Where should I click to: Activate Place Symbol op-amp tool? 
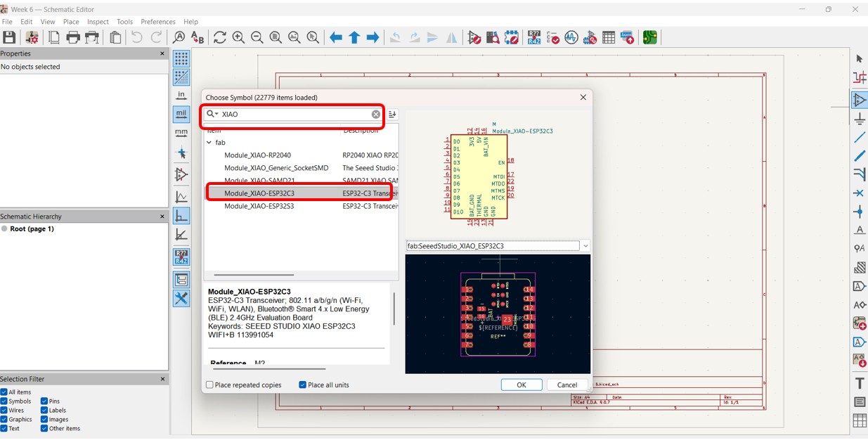click(859, 100)
